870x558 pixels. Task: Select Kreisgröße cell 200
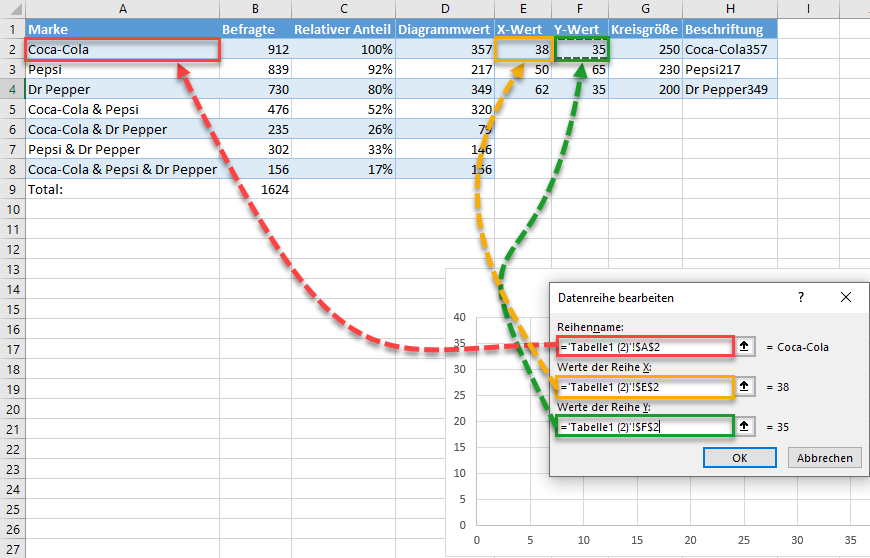click(x=645, y=89)
